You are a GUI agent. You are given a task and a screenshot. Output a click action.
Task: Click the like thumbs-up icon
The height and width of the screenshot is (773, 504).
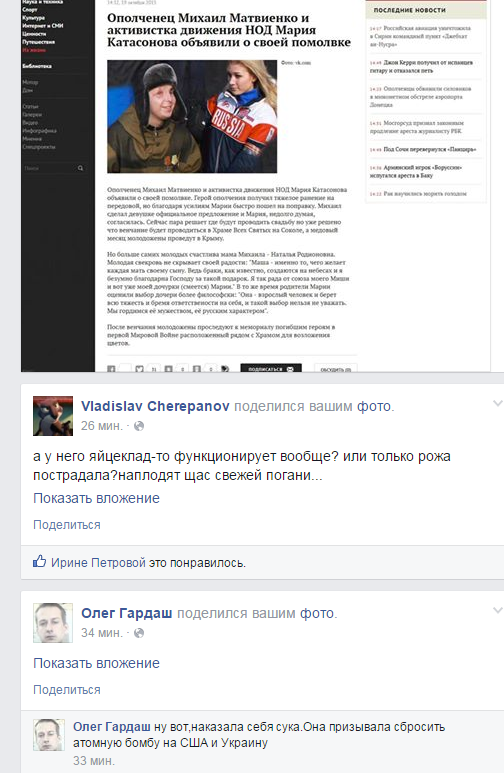[x=39, y=562]
